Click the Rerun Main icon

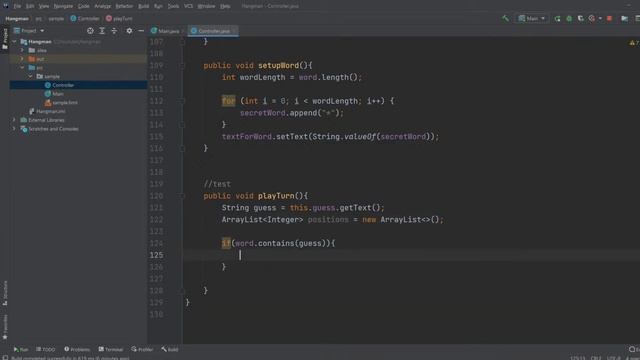(557, 18)
